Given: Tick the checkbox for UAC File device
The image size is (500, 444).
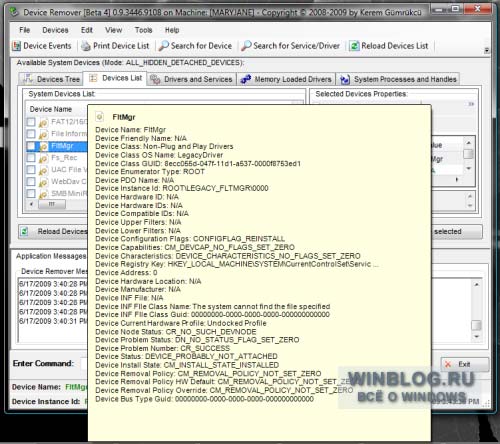Looking at the screenshot, I should point(31,169).
